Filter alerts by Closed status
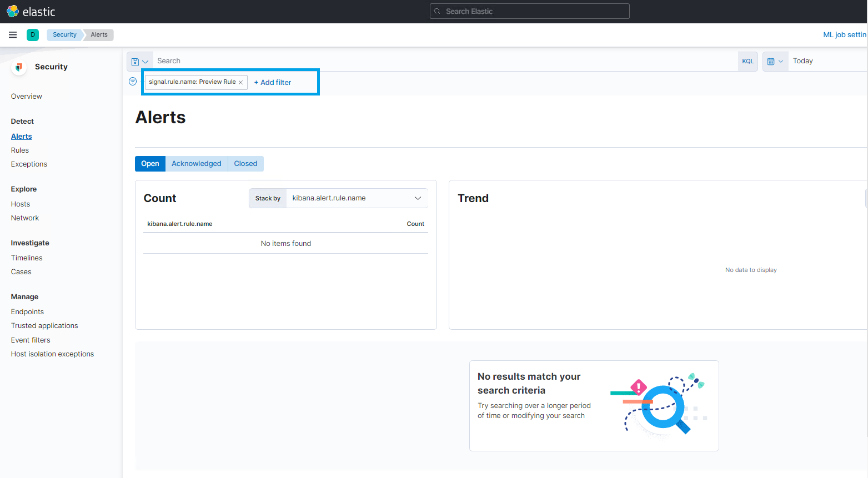This screenshot has width=868, height=478. (245, 163)
